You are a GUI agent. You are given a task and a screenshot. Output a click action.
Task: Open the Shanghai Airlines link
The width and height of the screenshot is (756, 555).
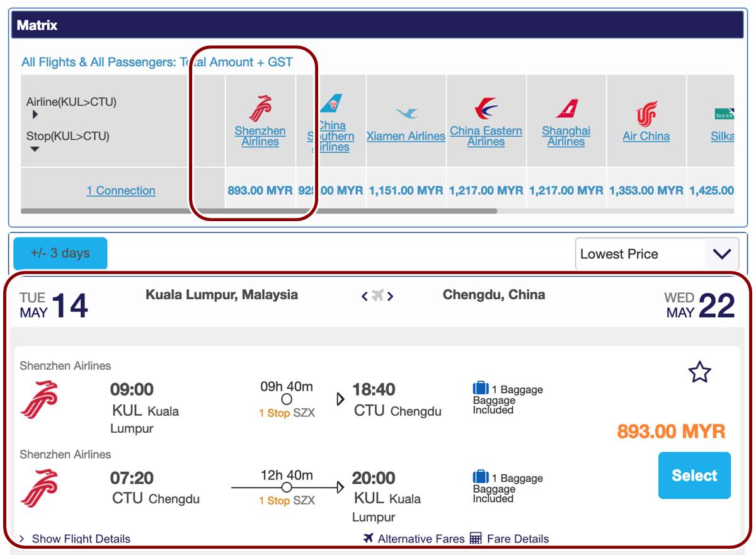566,136
